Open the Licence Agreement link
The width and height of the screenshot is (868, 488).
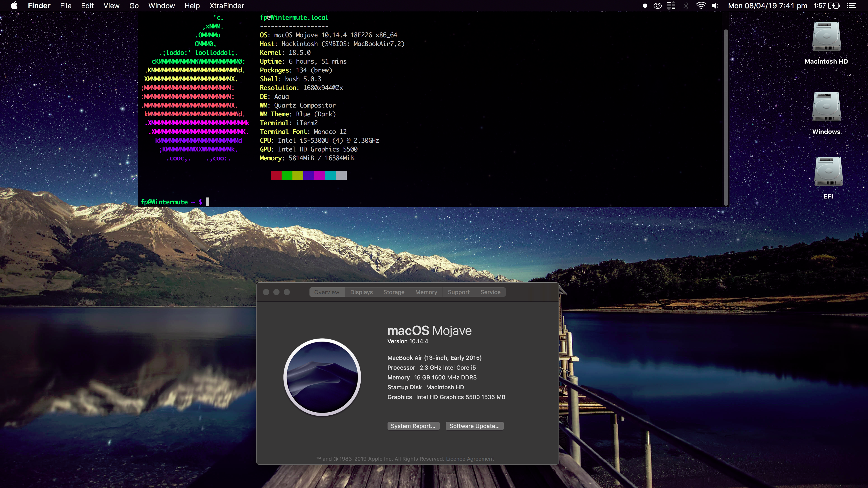pos(470,459)
